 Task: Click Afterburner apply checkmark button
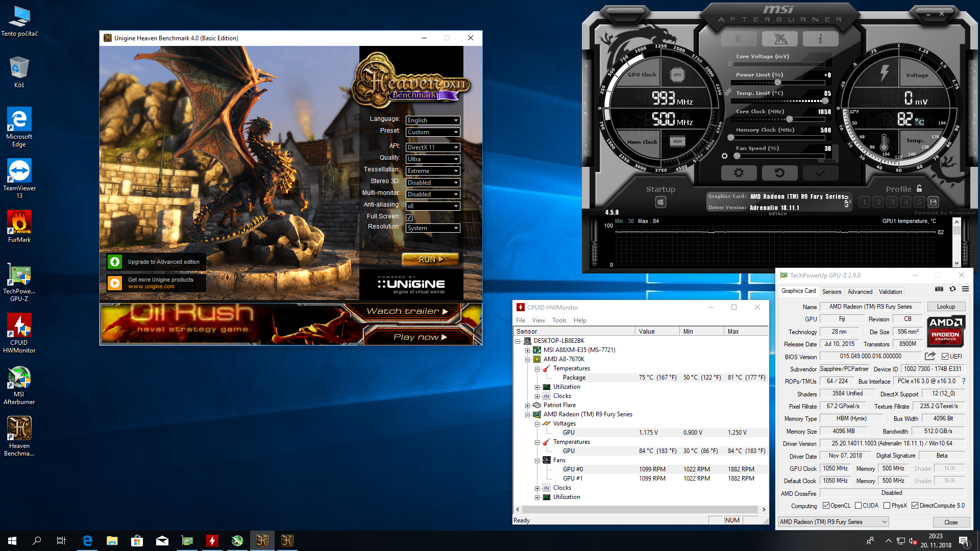click(x=820, y=173)
